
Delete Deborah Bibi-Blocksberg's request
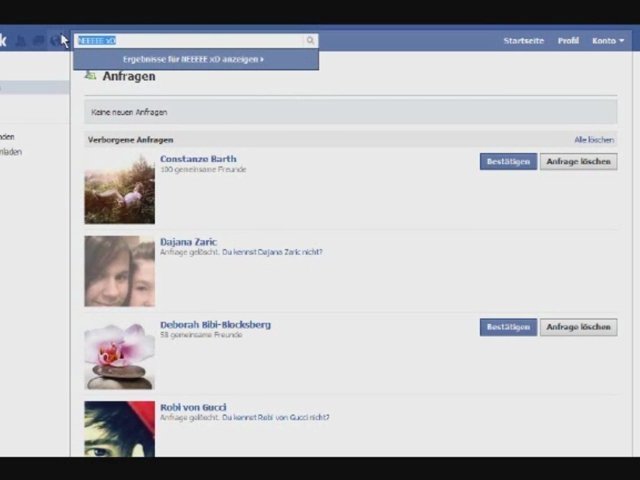[578, 327]
